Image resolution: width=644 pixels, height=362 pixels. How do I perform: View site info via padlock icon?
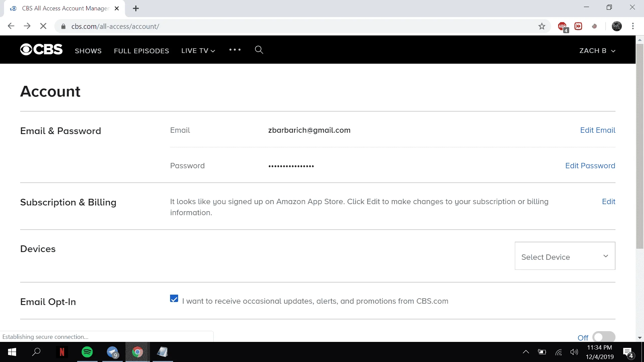coord(63,26)
